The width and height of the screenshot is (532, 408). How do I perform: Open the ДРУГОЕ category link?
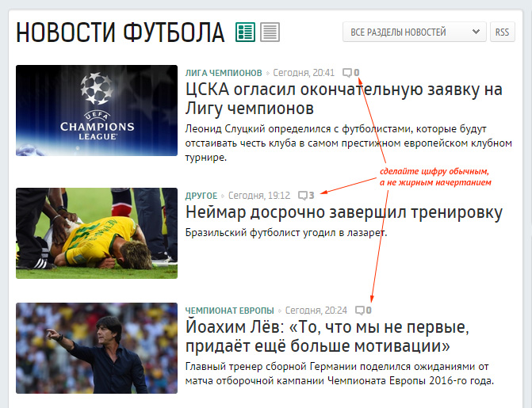(x=201, y=196)
